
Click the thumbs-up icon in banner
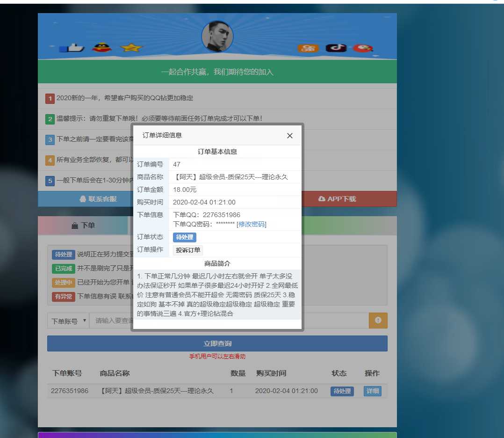(72, 48)
